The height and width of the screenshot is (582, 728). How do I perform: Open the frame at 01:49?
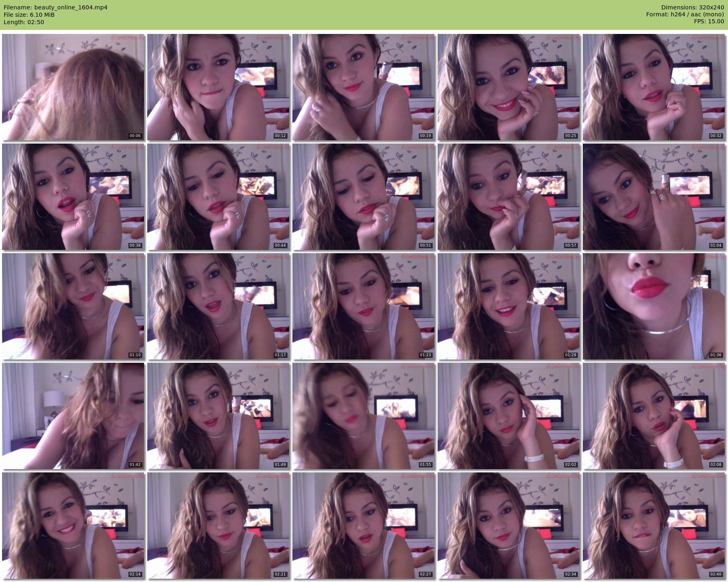point(218,416)
